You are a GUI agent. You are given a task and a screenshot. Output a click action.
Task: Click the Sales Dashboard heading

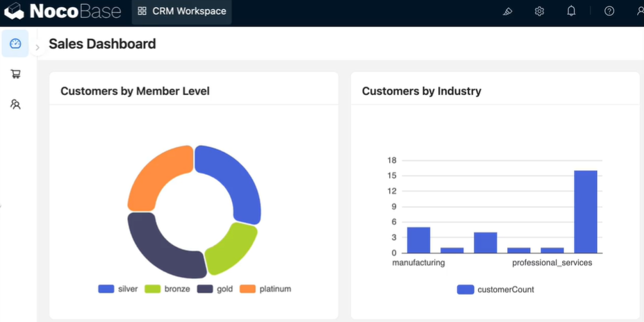[x=102, y=44]
